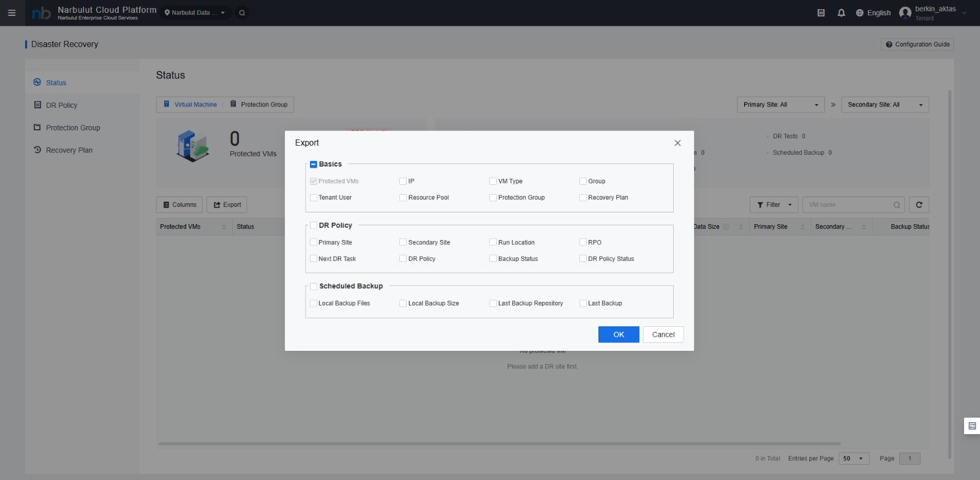Close the Export dialog

[x=677, y=143]
